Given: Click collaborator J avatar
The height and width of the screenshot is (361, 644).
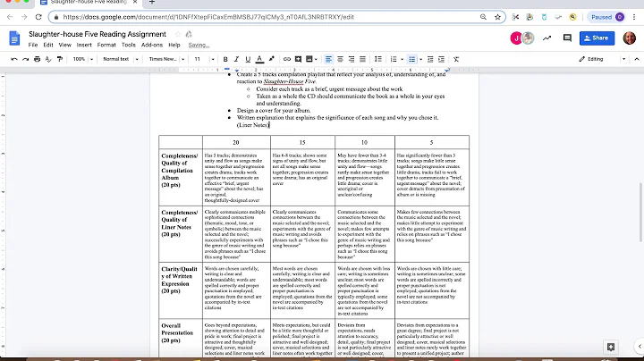Looking at the screenshot, I should [x=516, y=38].
